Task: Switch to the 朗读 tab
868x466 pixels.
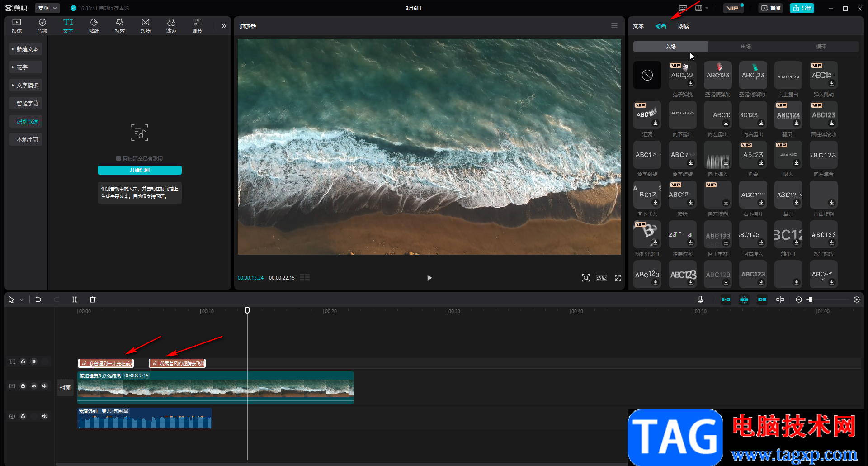Action: tap(683, 26)
